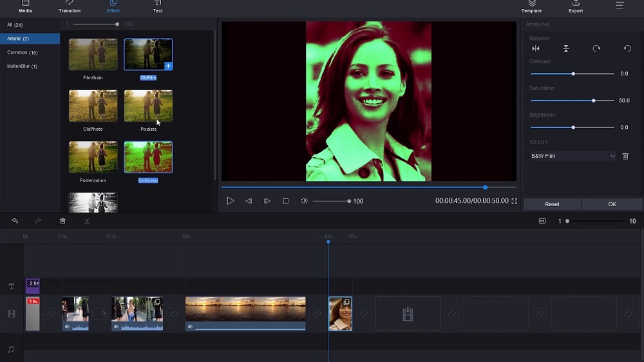The width and height of the screenshot is (644, 362).
Task: Add OldFilm effect with plus button
Action: pyautogui.click(x=168, y=66)
